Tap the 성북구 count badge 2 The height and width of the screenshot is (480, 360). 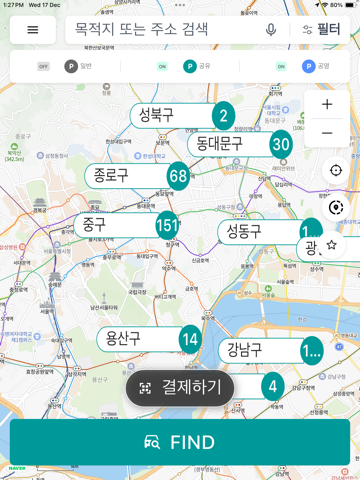tap(223, 116)
